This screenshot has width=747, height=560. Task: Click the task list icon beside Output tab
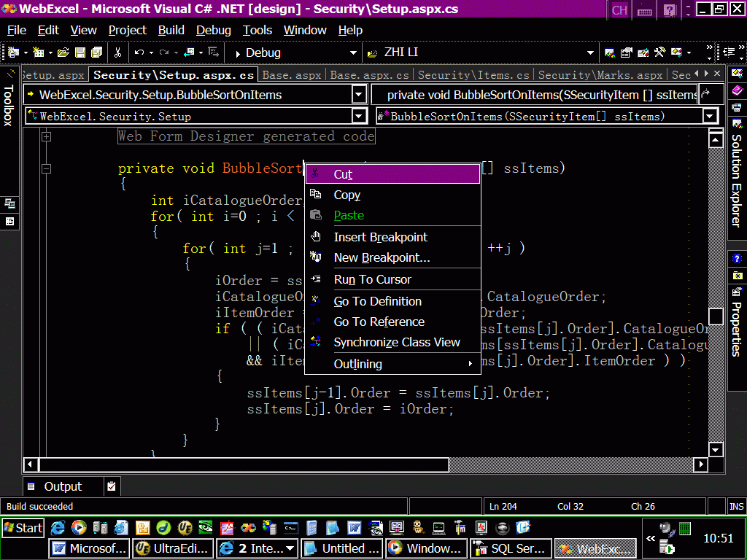(112, 486)
